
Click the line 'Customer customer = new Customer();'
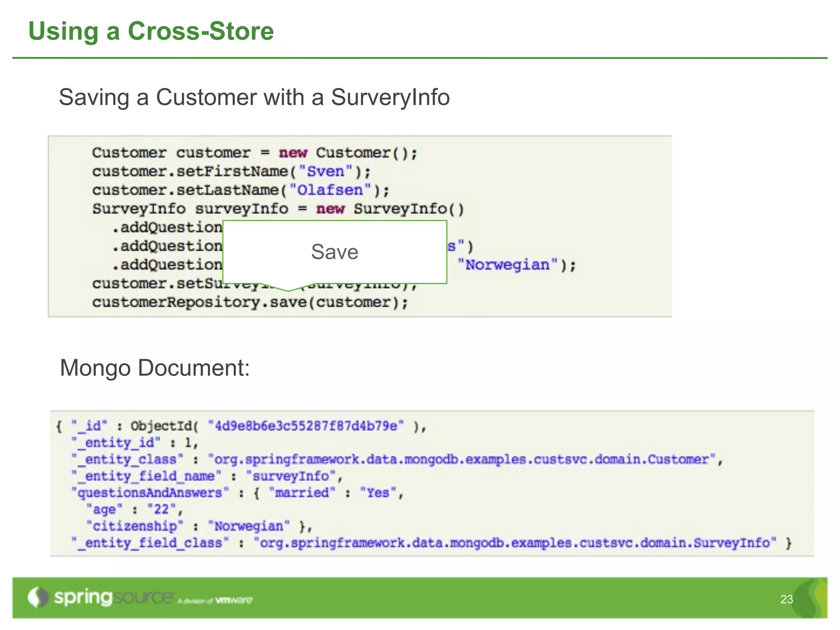(255, 153)
